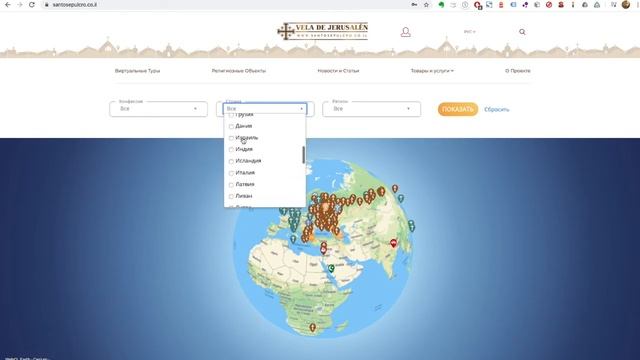
Task: Go back with the browser back arrow
Action: (7, 4)
